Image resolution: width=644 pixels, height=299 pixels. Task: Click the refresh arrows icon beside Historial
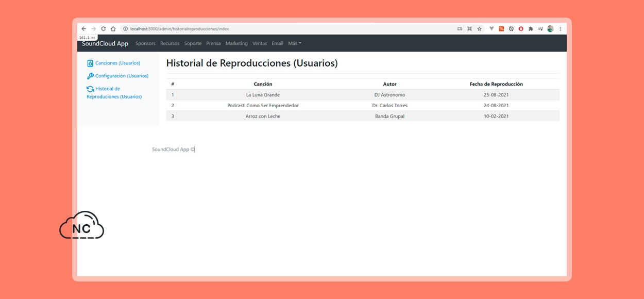(90, 89)
